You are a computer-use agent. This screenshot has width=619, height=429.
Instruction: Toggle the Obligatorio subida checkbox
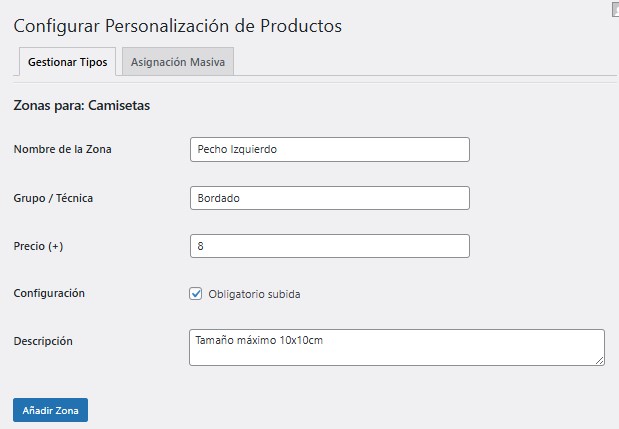[196, 294]
